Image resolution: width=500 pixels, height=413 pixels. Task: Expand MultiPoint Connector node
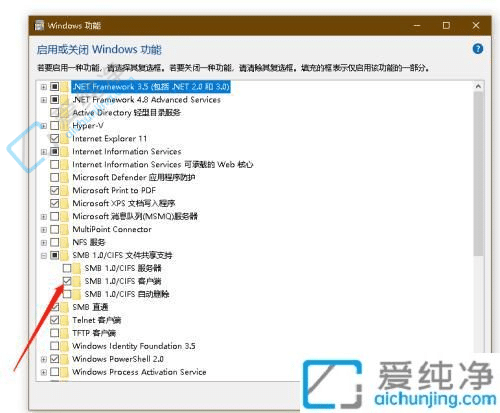coord(44,230)
